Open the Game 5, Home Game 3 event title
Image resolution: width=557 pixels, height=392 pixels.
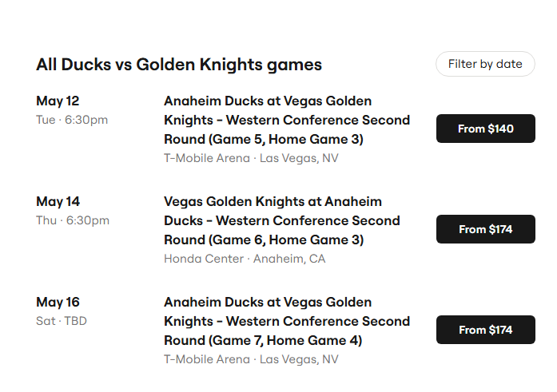tap(287, 120)
